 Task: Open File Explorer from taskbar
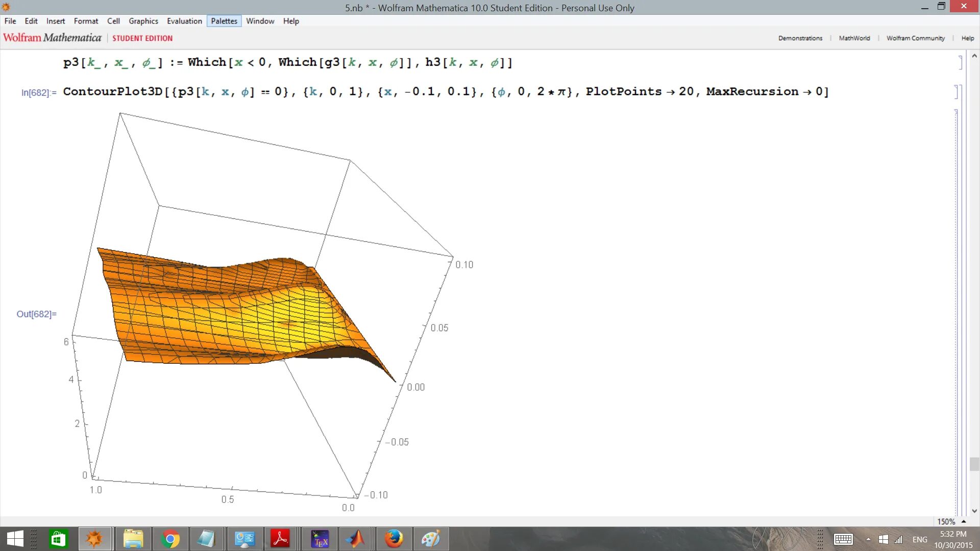tap(133, 539)
